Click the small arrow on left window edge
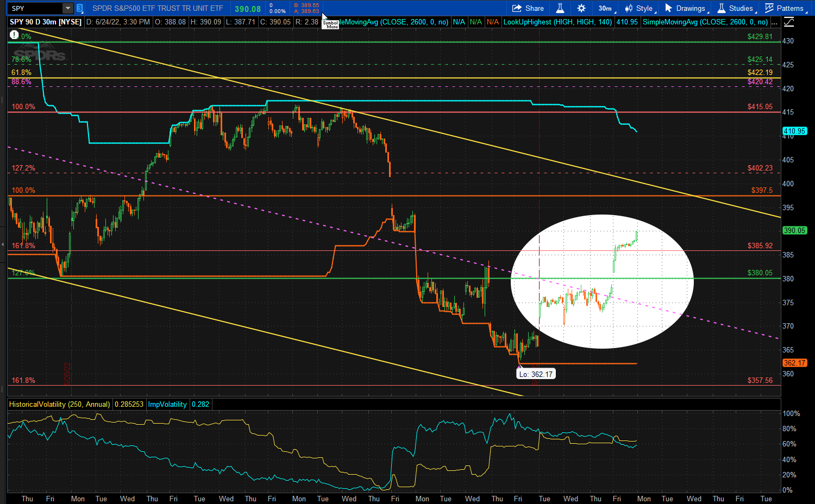The image size is (815, 504). coord(3,244)
